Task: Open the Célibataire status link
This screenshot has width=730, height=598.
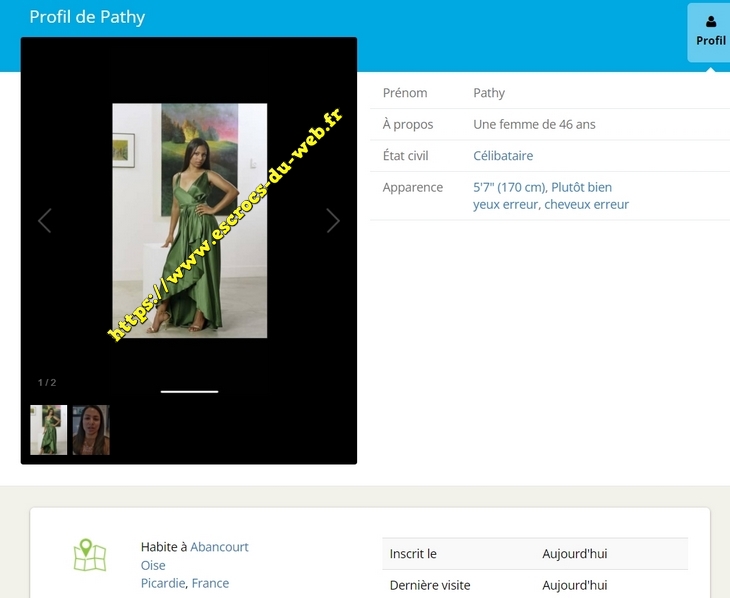Action: 503,156
